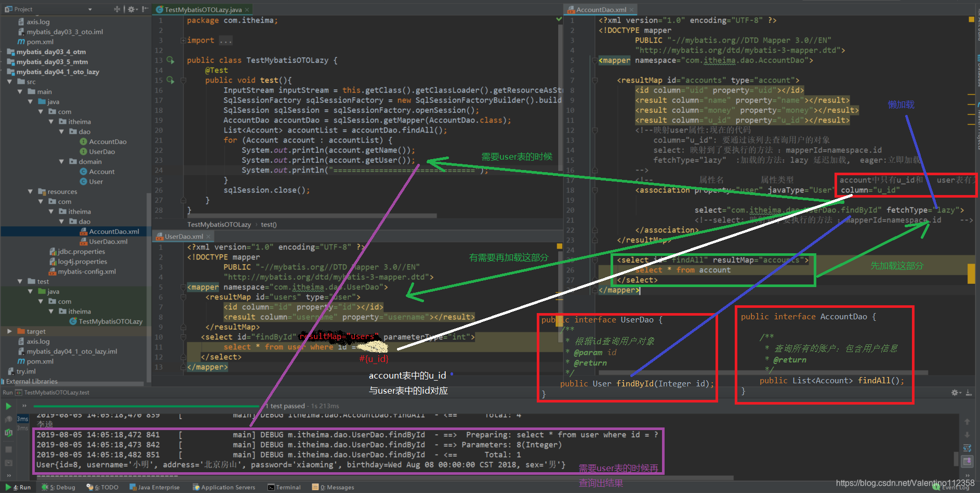The image size is (980, 493).
Task: Open AccountDao interface in project tree
Action: click(103, 141)
